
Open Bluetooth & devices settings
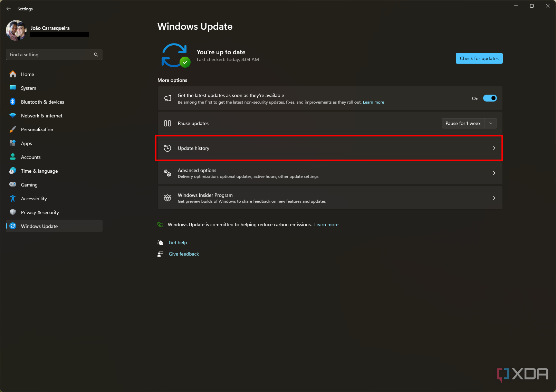54,102
